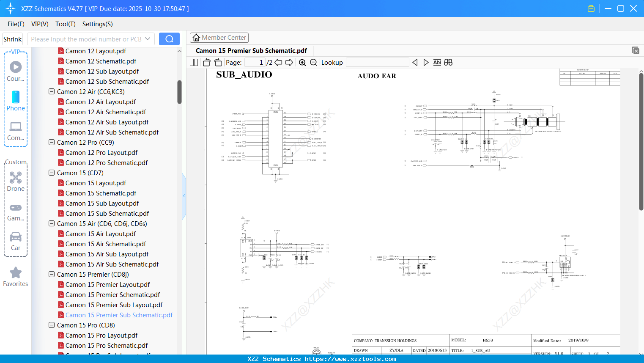Open the Tool(T) menu
Image resolution: width=644 pixels, height=363 pixels.
(65, 24)
